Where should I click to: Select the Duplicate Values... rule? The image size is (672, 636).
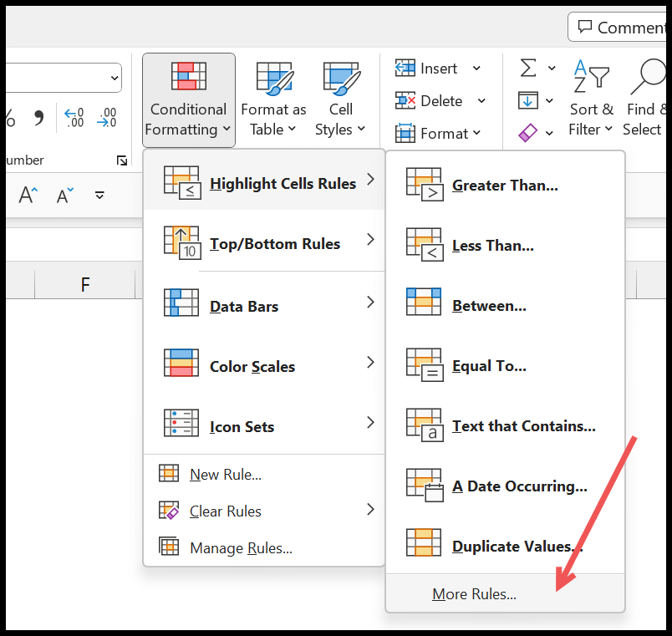(506, 546)
